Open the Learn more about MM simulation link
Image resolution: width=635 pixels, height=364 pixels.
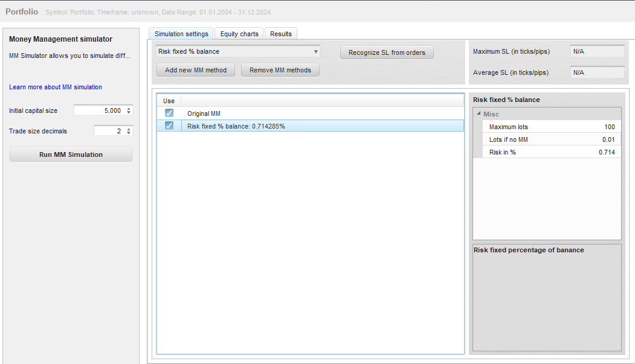[x=56, y=87]
